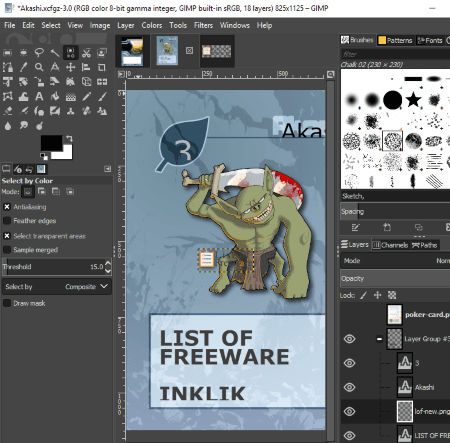Viewport: 450px width, 443px height.
Task: Click the Edit brush button below Spacing
Action: click(355, 228)
